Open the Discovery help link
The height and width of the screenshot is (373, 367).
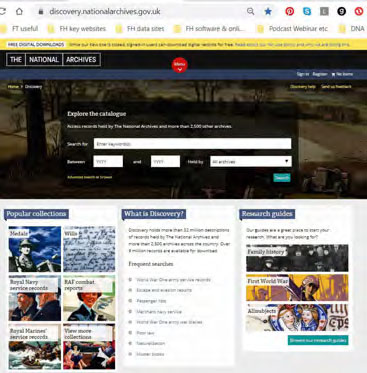[303, 87]
